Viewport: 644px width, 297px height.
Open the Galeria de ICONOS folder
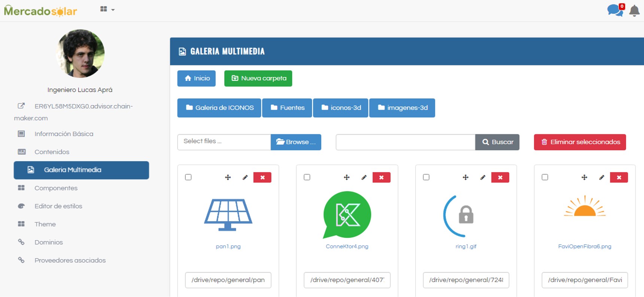(x=219, y=108)
